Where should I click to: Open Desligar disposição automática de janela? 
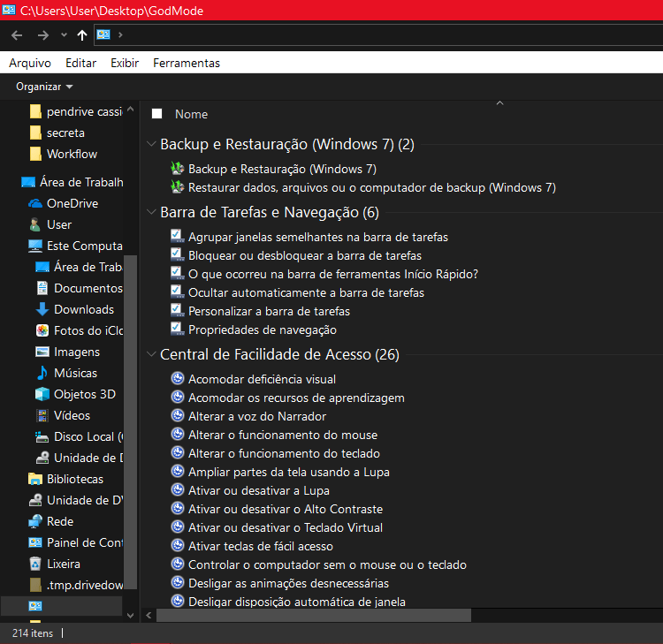tap(297, 602)
